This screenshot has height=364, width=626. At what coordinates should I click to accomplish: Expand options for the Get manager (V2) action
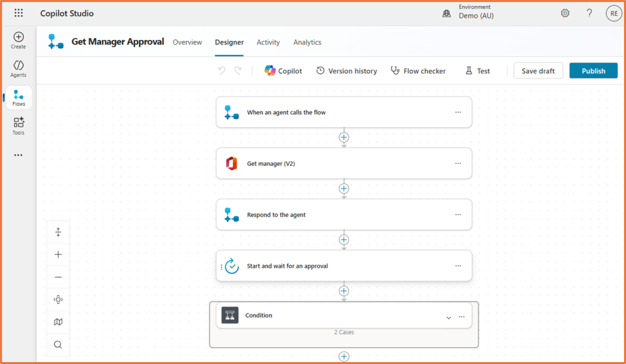pos(458,163)
